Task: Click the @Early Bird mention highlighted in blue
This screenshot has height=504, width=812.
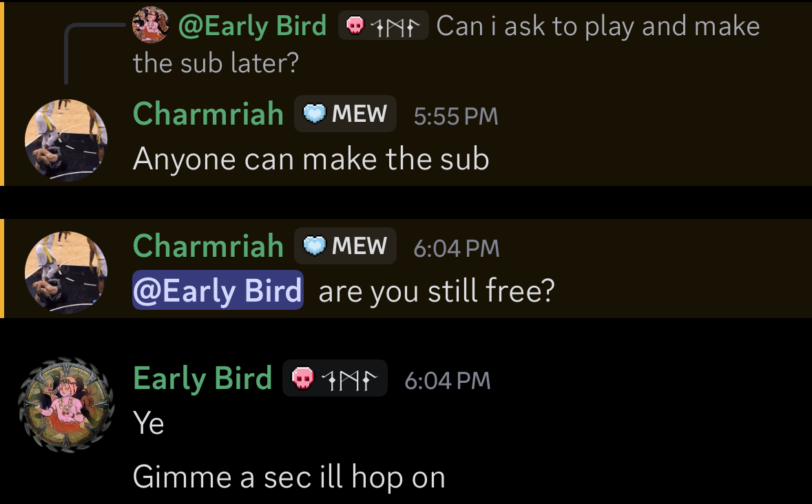Action: pos(218,290)
